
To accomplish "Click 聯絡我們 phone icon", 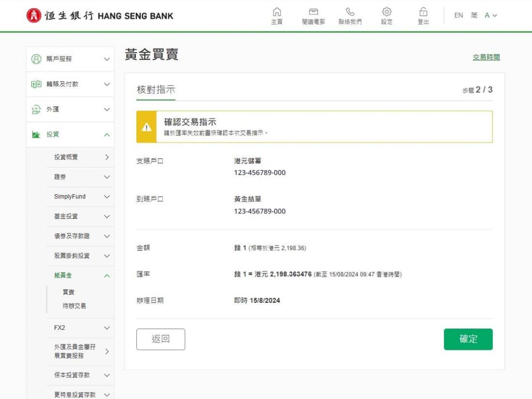I will 350,12.
